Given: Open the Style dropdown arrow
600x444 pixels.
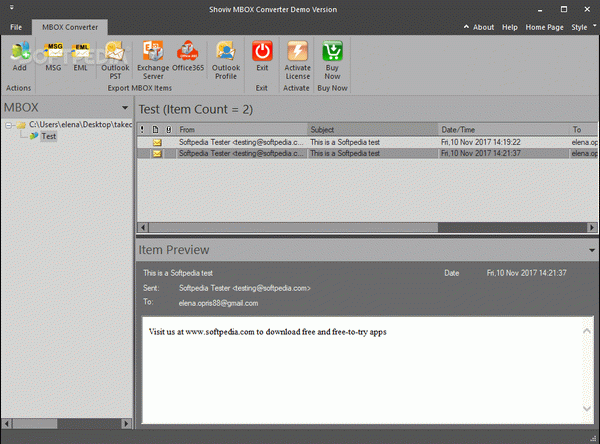Looking at the screenshot, I should [595, 26].
